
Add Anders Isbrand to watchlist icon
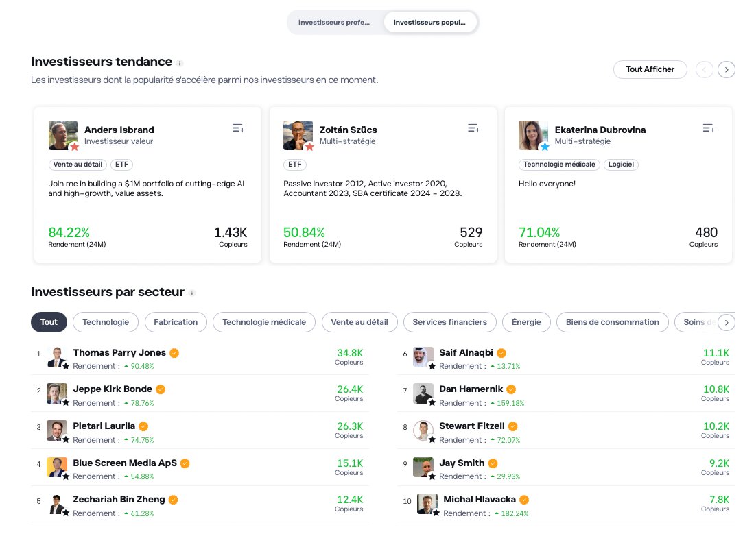(x=238, y=128)
